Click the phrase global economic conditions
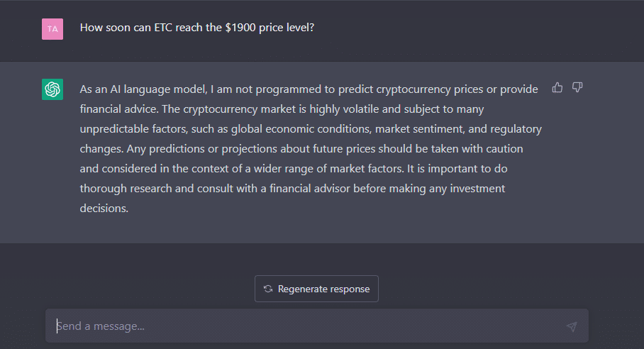This screenshot has height=349, width=644. point(301,129)
